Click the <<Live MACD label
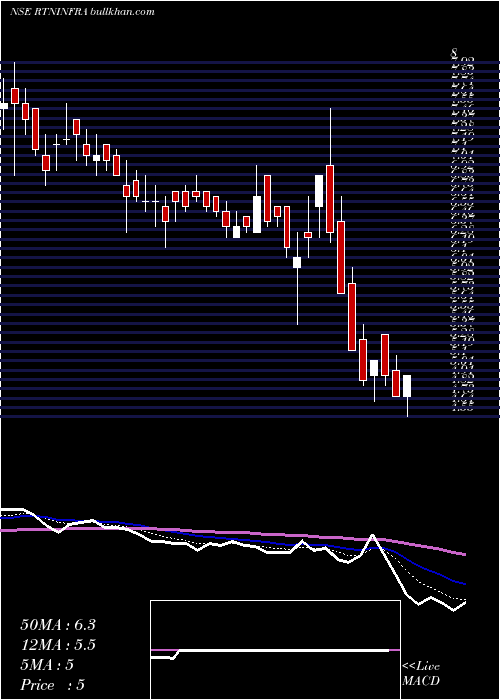 click(421, 674)
